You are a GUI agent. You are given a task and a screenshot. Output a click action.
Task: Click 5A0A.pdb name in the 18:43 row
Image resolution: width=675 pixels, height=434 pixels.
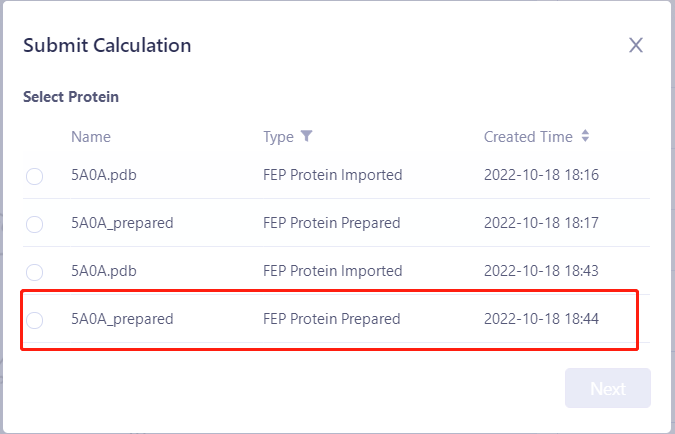[103, 271]
